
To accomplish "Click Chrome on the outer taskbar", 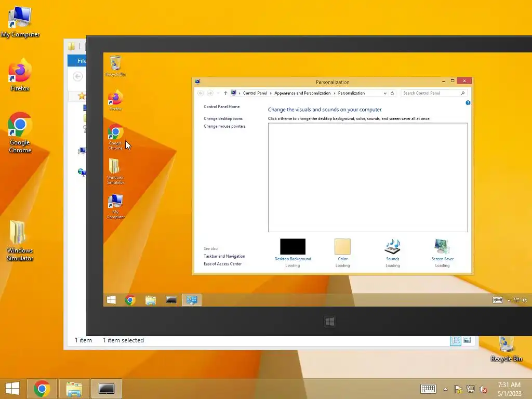I will point(42,389).
